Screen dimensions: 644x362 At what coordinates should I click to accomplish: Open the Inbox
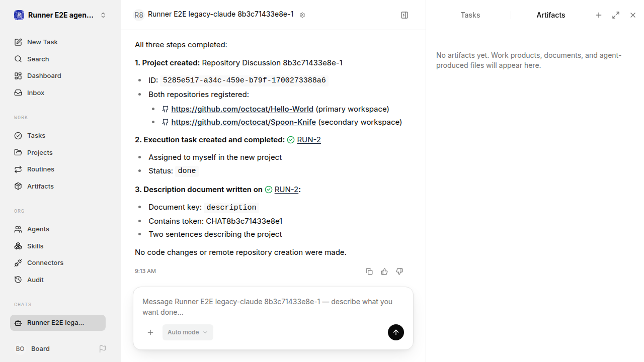(58, 93)
